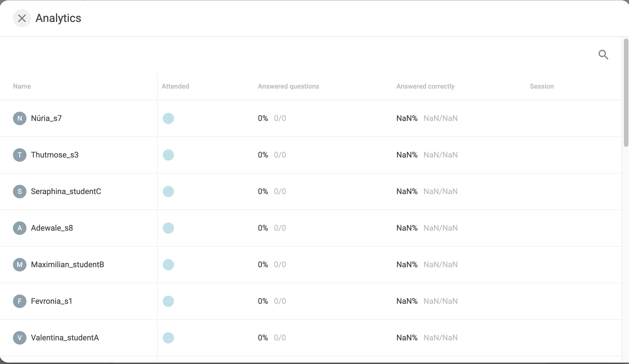Sort by Answered correctly column
Screen dimensions: 629x364
[x=425, y=86]
